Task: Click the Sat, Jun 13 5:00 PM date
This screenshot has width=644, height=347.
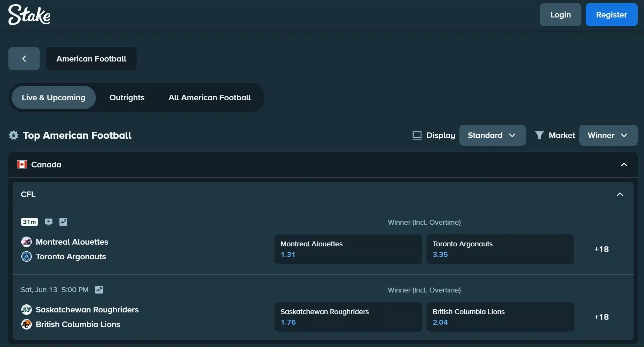Action: point(55,290)
